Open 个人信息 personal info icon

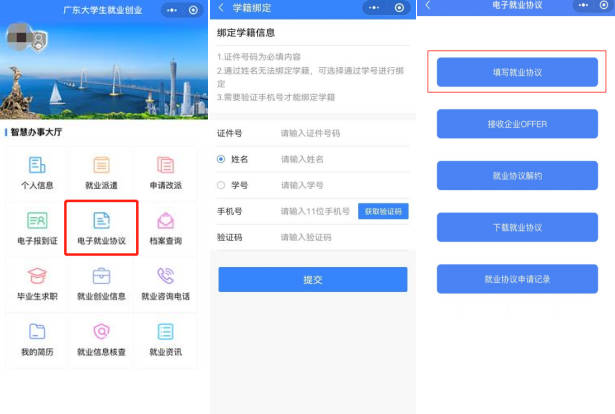pos(37,173)
